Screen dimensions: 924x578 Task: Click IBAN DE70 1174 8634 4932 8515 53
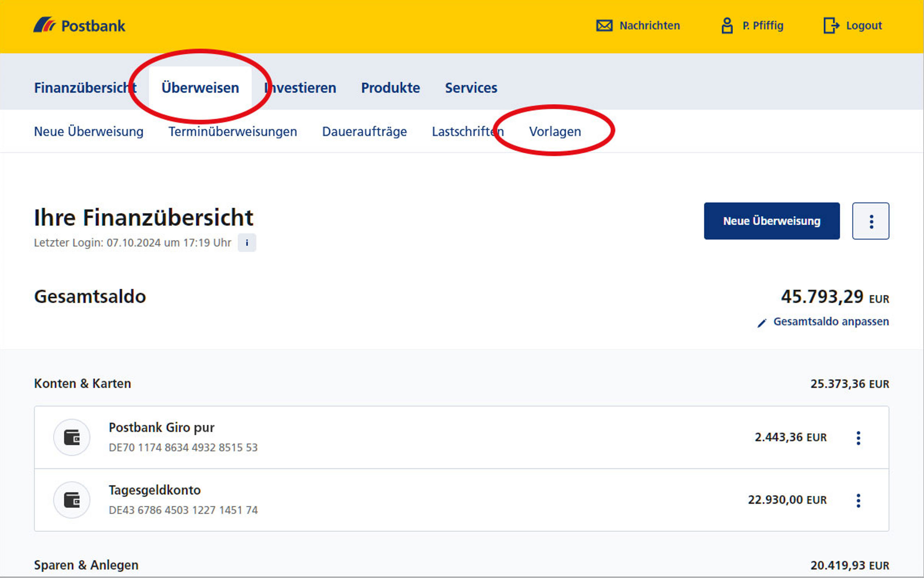(x=183, y=448)
